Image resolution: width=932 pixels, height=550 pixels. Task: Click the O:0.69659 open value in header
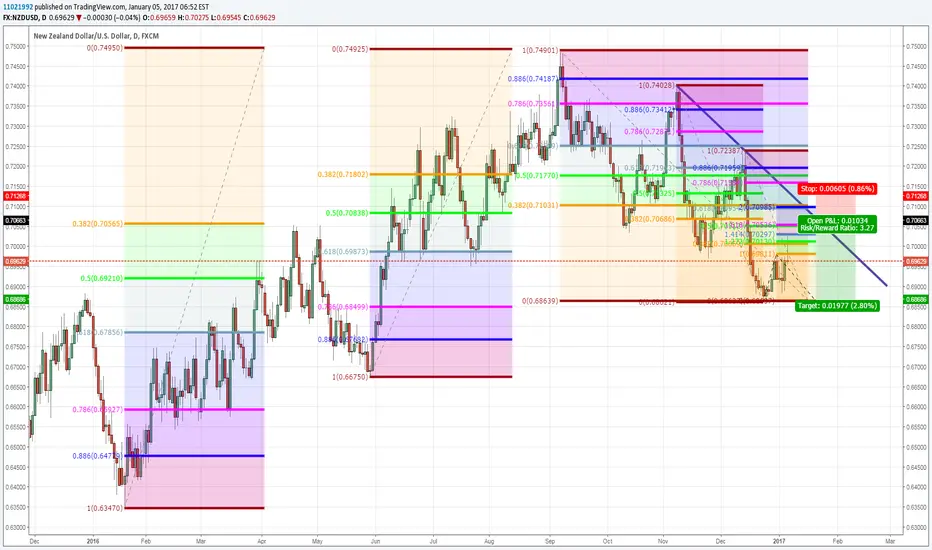[159, 18]
